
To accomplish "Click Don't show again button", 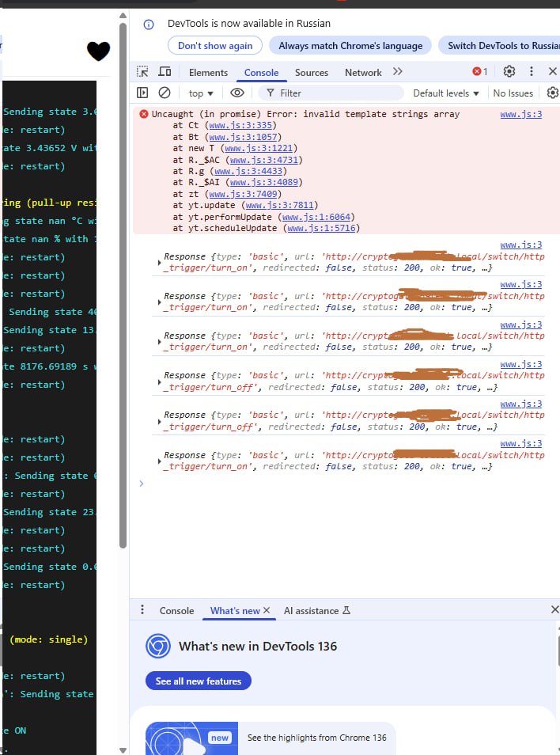I will 215,46.
